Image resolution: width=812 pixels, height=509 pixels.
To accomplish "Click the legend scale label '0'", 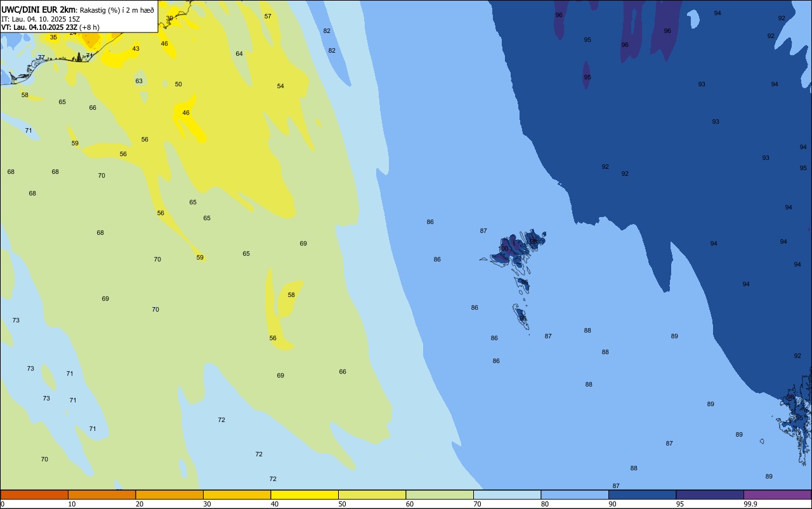I will pos(3,504).
